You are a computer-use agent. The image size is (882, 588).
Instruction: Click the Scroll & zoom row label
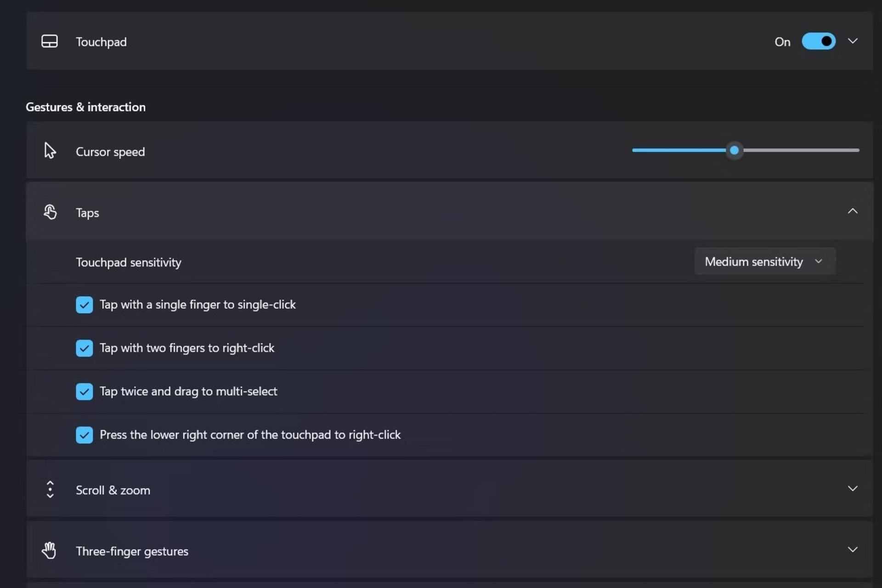coord(113,490)
